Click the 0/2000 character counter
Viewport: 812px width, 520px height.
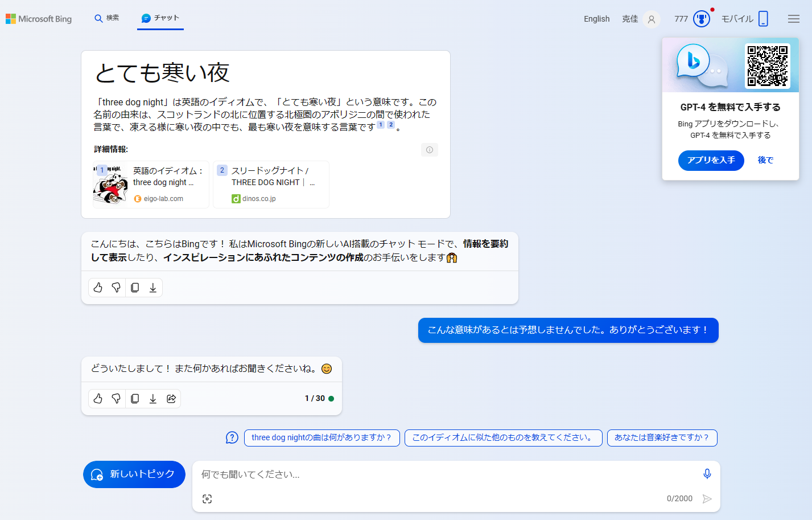tap(679, 499)
